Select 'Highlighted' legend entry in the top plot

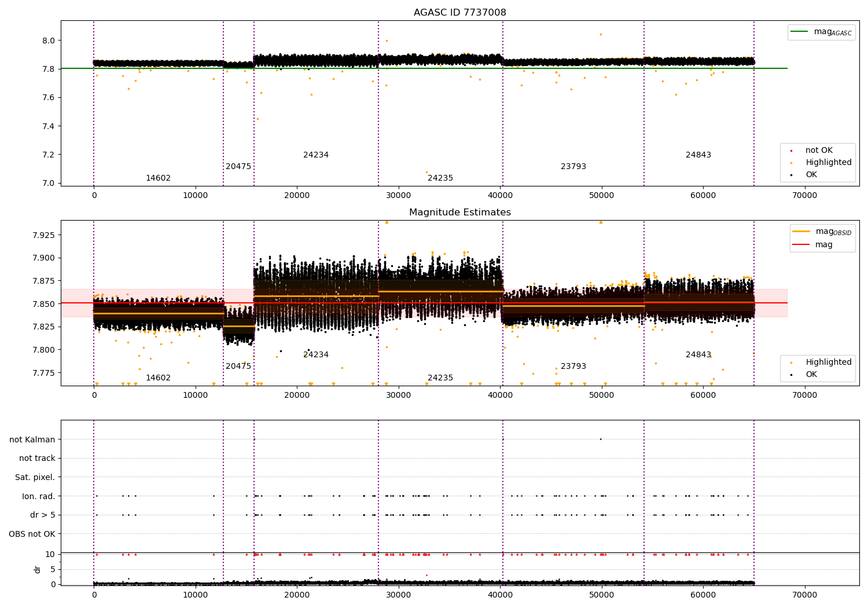pos(829,163)
